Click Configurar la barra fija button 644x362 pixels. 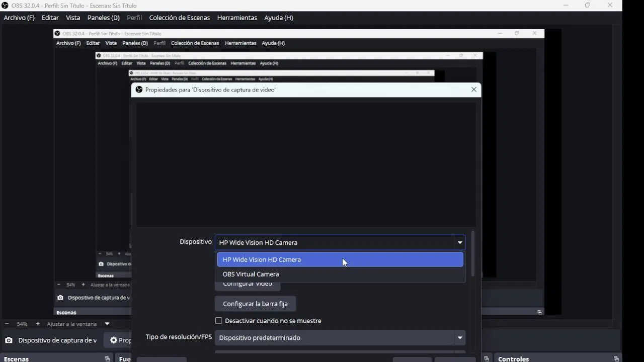[x=255, y=304]
